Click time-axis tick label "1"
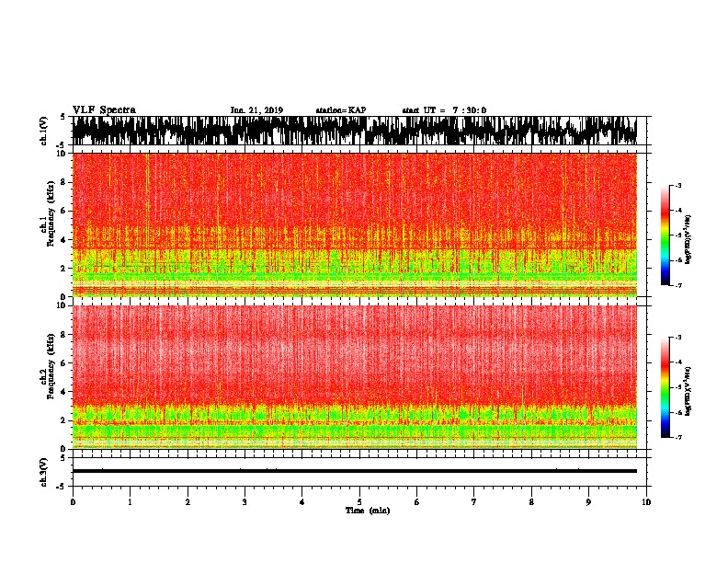 (x=130, y=502)
